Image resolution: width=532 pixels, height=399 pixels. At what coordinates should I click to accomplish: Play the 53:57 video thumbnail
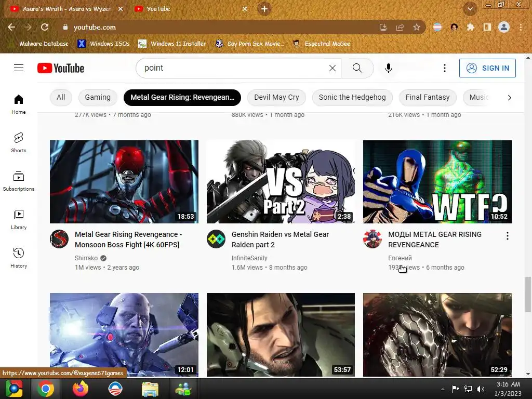tap(281, 335)
